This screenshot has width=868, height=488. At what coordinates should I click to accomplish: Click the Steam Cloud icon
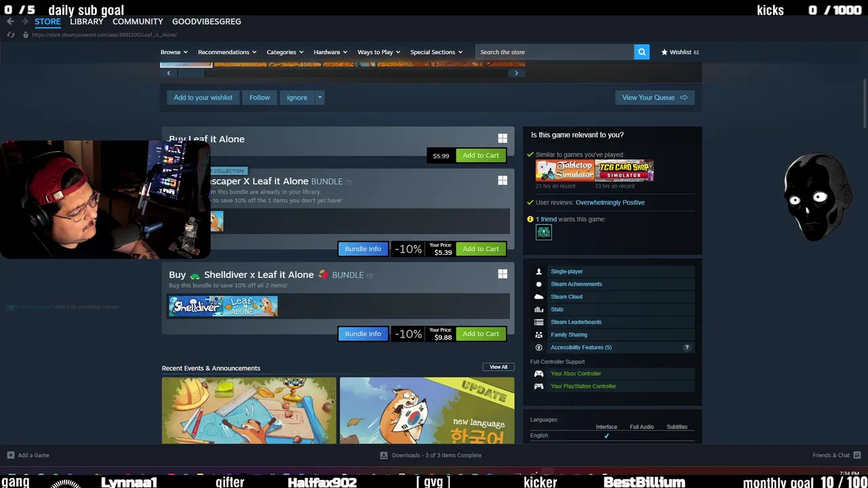[538, 297]
